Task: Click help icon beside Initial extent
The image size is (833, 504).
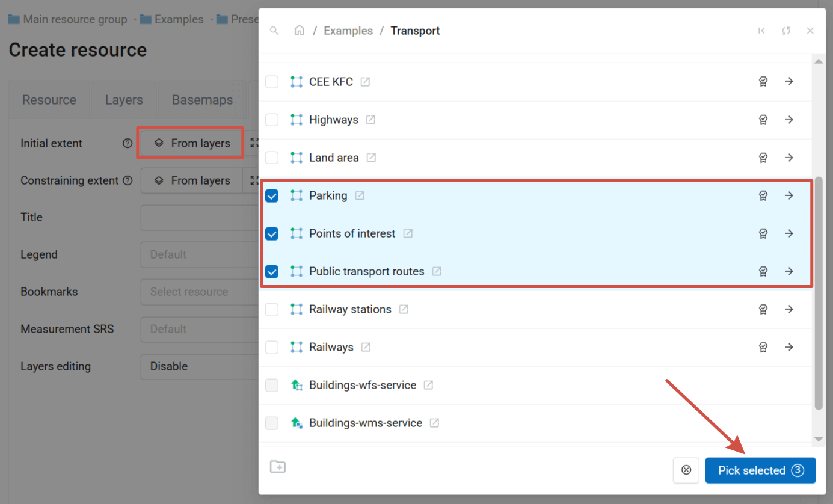Action: [128, 143]
